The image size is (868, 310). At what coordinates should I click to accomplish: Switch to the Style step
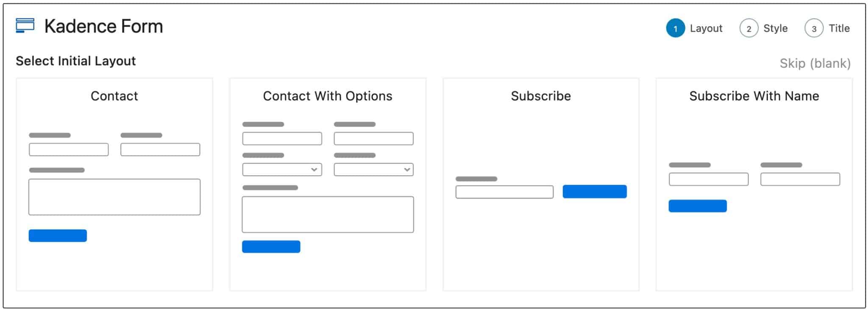(775, 28)
